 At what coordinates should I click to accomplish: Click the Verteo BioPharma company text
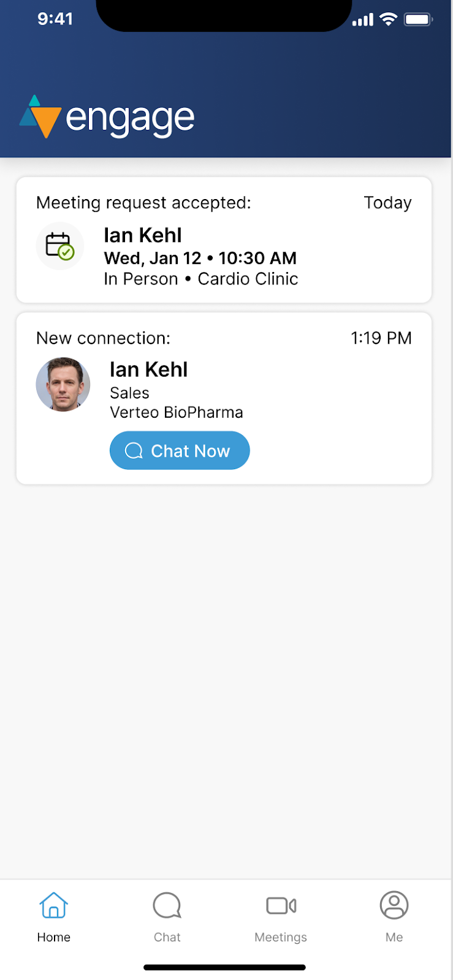[177, 412]
